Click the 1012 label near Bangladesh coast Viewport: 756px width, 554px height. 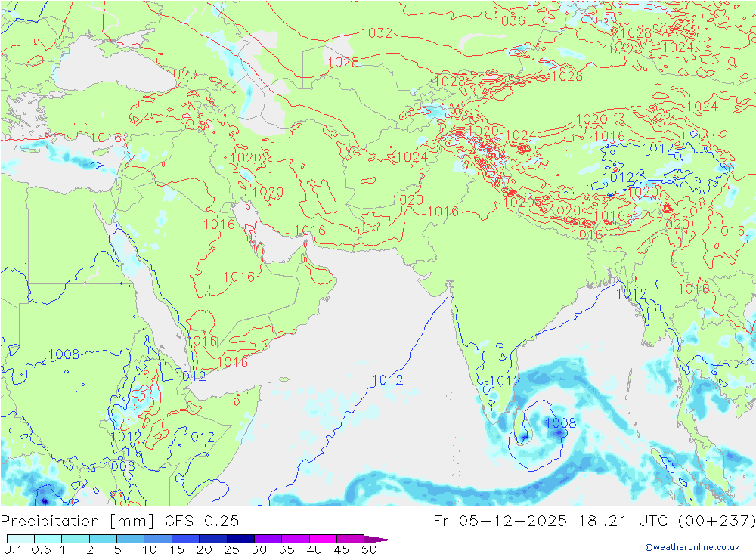coord(631,293)
